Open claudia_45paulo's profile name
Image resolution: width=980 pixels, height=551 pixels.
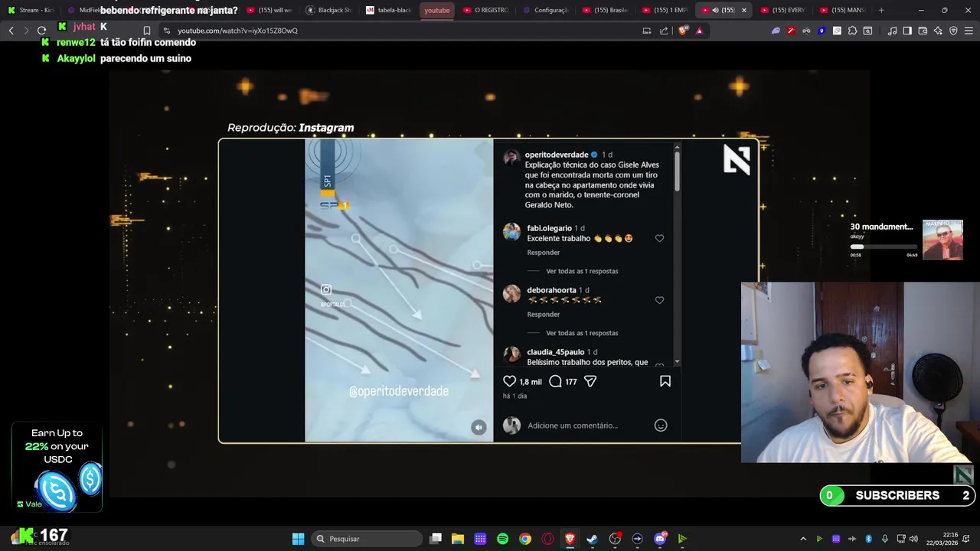[556, 352]
